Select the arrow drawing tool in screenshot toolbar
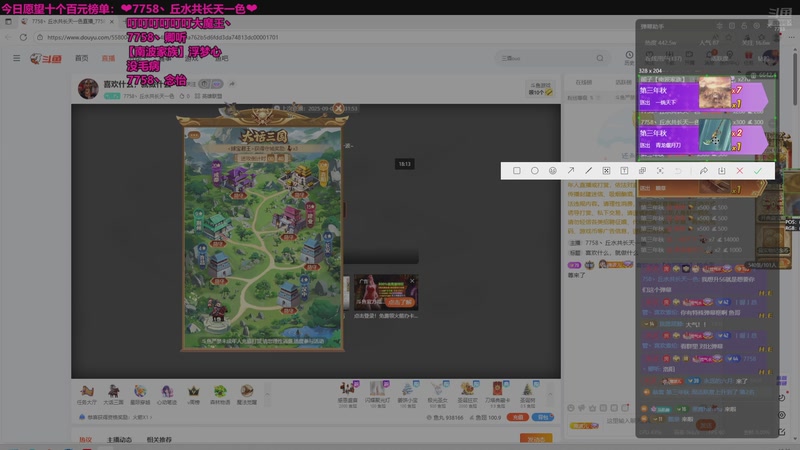Image resolution: width=800 pixels, height=450 pixels. pos(570,171)
